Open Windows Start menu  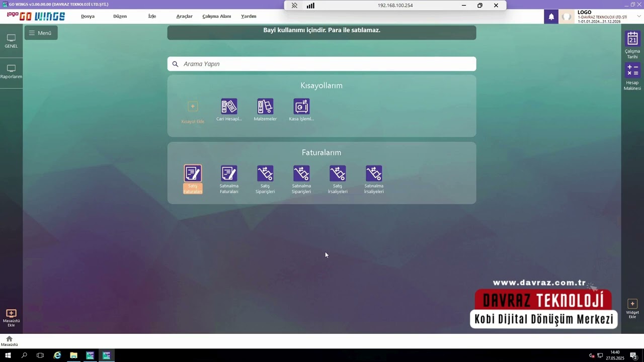tap(8, 355)
